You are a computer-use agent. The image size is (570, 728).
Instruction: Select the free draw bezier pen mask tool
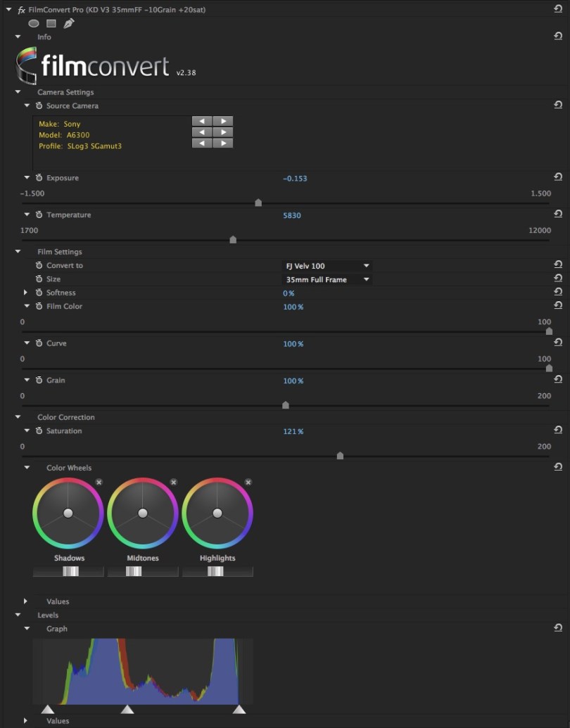pos(69,23)
